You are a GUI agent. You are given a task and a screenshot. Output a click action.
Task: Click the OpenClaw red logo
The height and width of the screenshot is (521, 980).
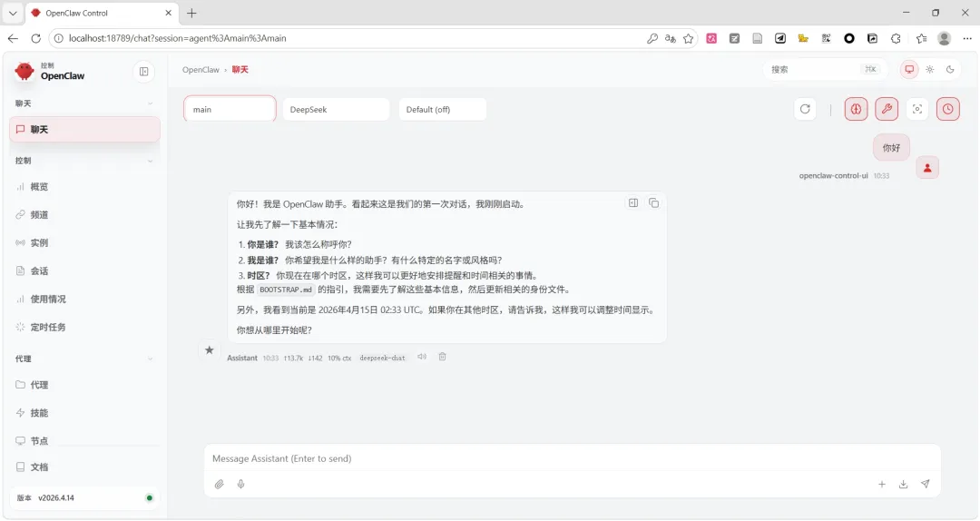24,71
